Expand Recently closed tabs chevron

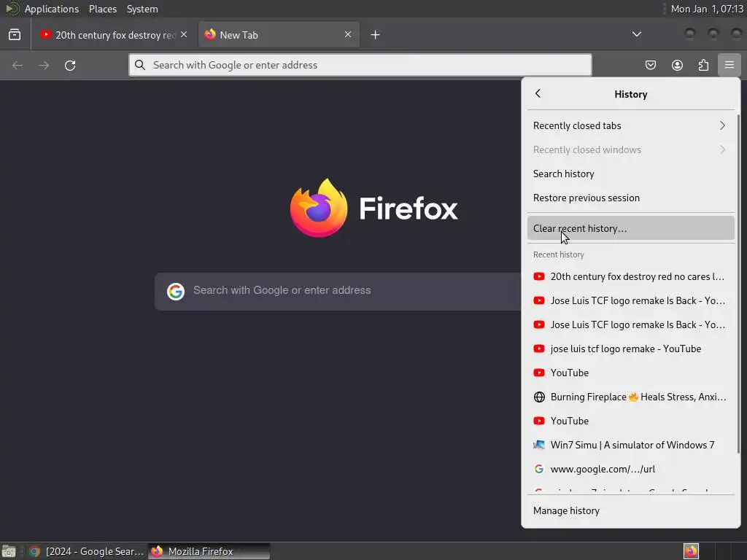[x=722, y=125]
